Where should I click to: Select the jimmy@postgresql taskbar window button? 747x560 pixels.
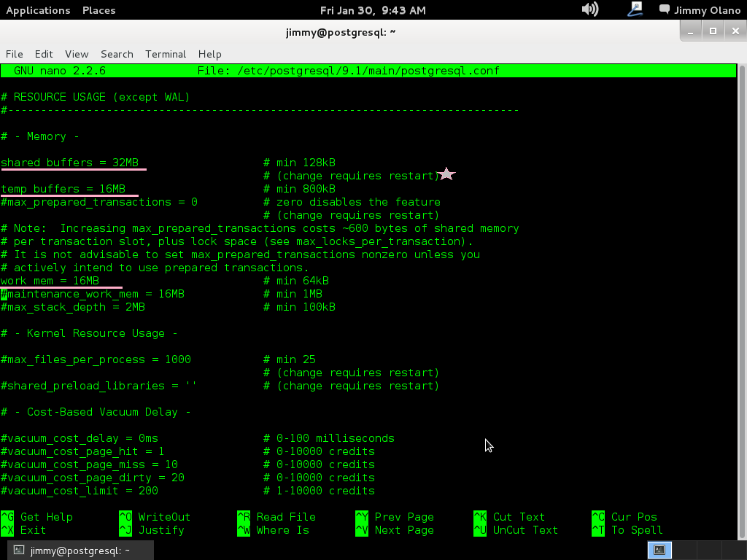coord(73,551)
